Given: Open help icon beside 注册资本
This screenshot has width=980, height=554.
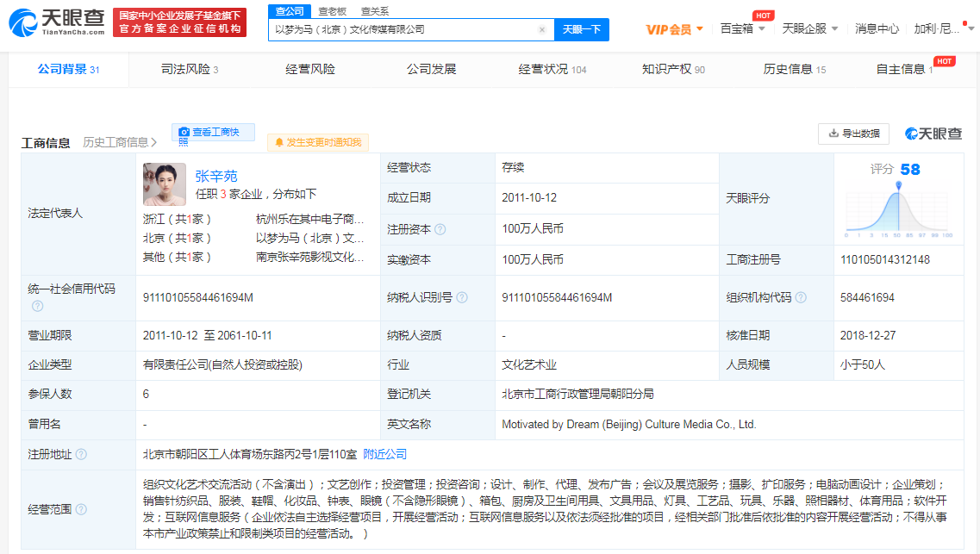Looking at the screenshot, I should pos(440,229).
